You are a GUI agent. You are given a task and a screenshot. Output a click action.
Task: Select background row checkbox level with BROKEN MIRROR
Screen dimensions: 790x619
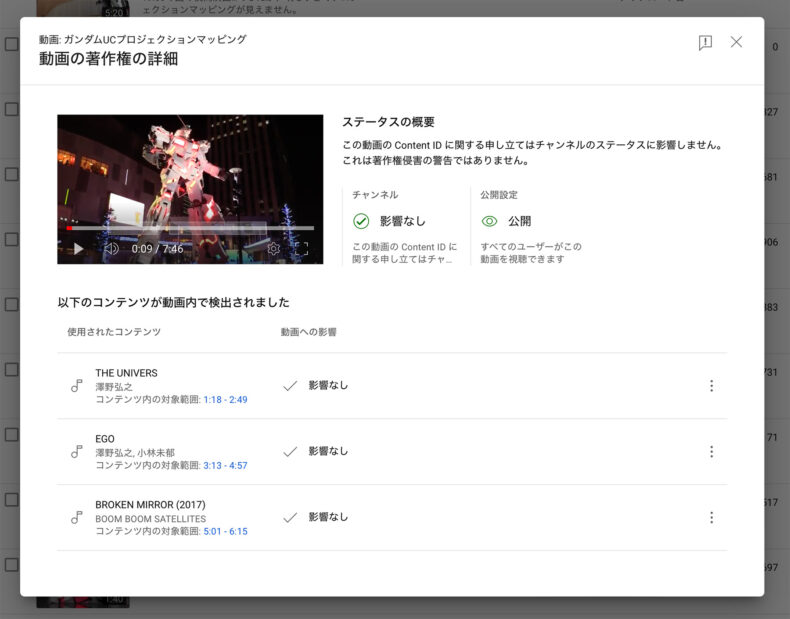click(11, 500)
